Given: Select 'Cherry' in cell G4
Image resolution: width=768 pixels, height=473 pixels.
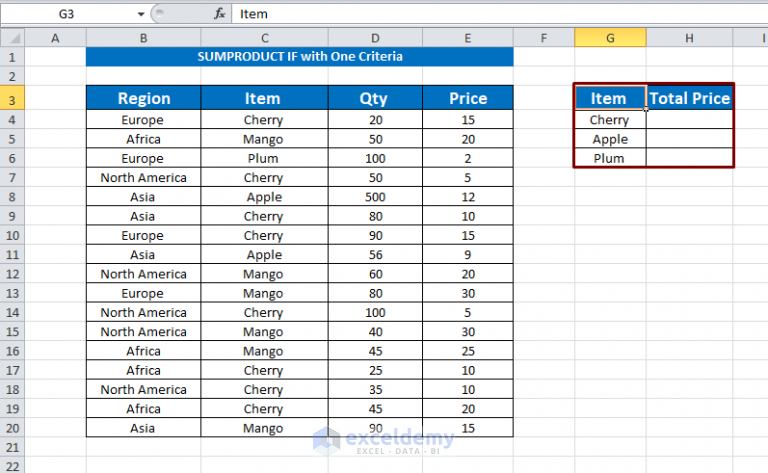Looking at the screenshot, I should click(x=610, y=119).
